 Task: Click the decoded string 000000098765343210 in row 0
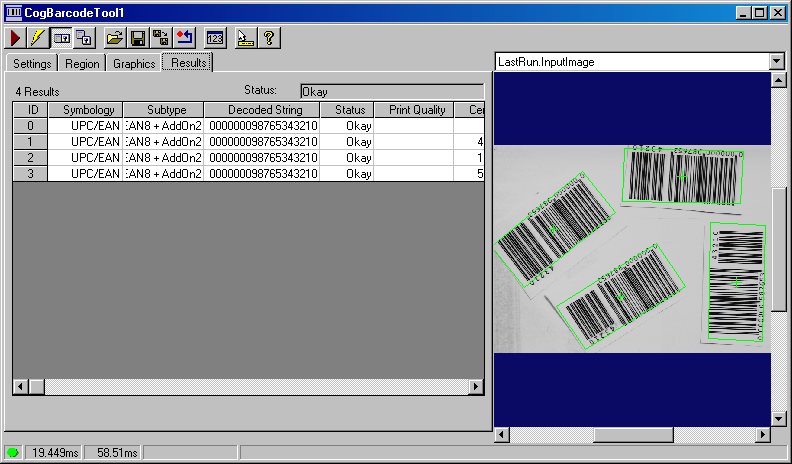coord(262,126)
